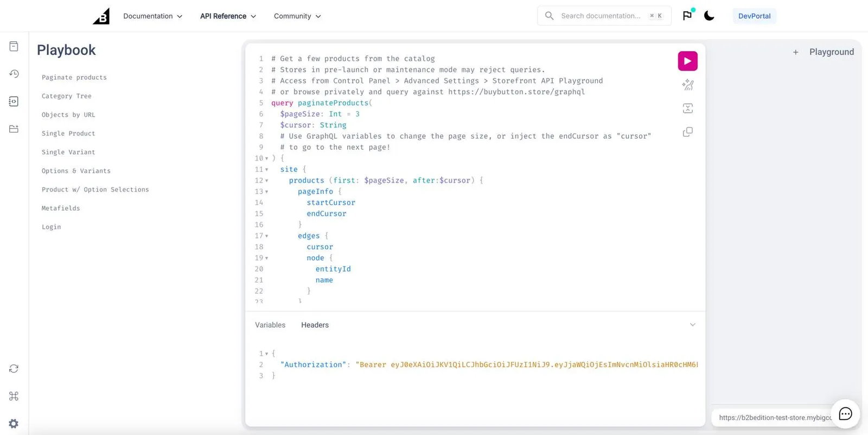Select Options & Variants playbook item

coord(76,171)
